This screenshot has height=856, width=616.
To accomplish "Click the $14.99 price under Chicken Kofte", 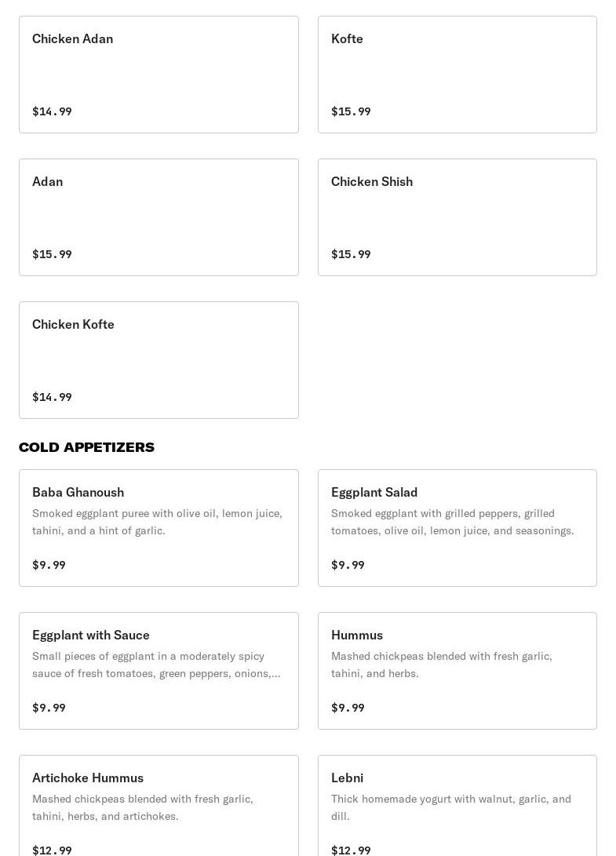I will pos(52,397).
